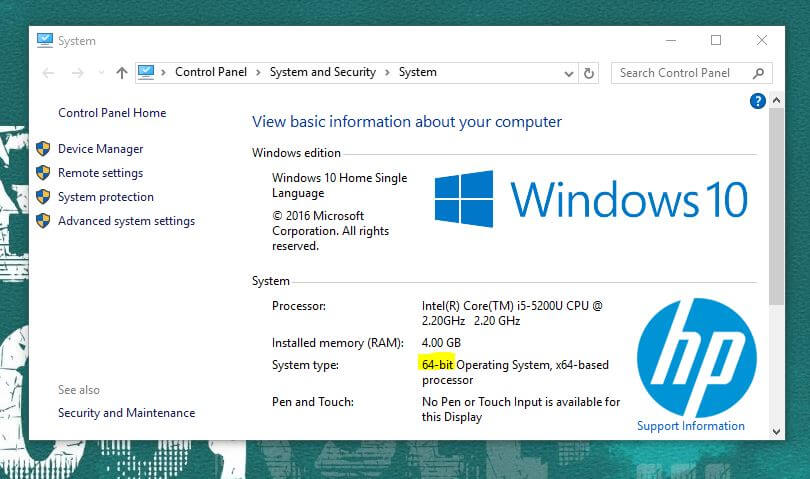Image resolution: width=810 pixels, height=479 pixels.
Task: Click shield icon beside Advanced system settings
Action: 43,221
